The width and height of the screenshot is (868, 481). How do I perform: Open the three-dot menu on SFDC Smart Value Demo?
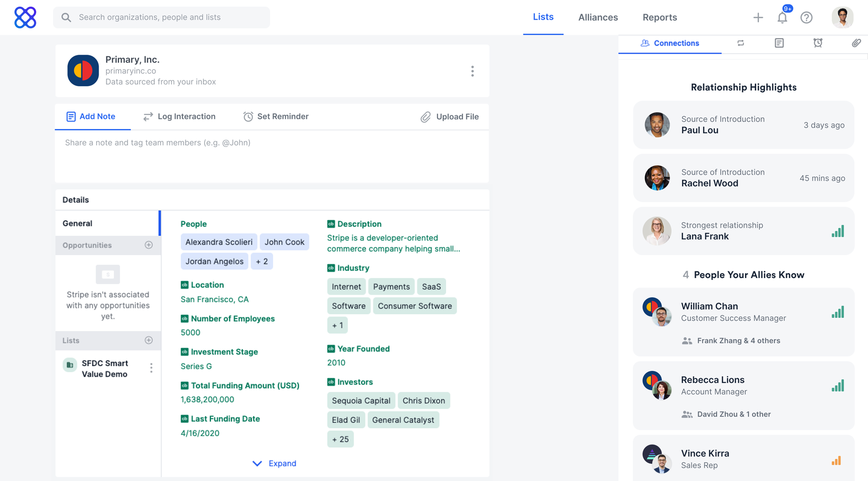[151, 368]
